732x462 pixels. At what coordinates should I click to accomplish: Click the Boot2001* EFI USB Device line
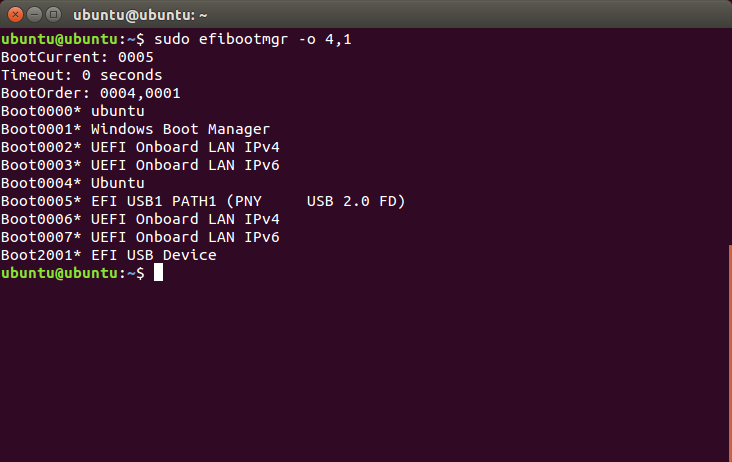[109, 255]
